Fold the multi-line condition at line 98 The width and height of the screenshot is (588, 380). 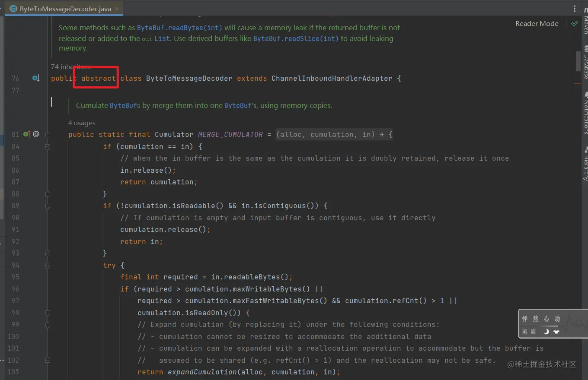[x=48, y=313]
